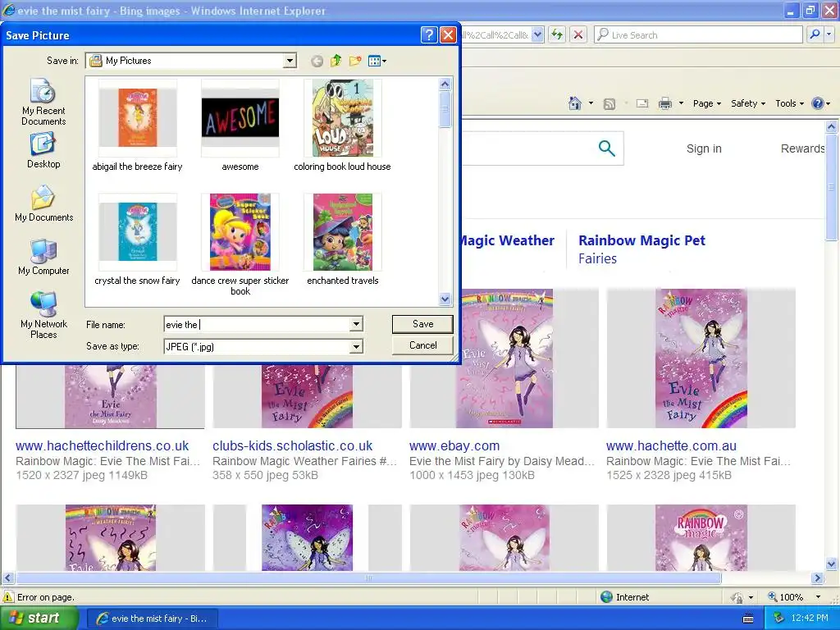Go up one folder level

(336, 61)
